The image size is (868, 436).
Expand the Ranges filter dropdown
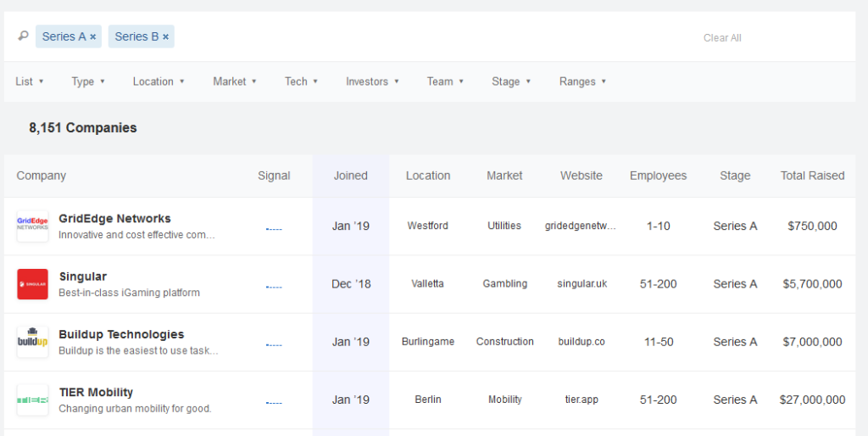pyautogui.click(x=582, y=81)
